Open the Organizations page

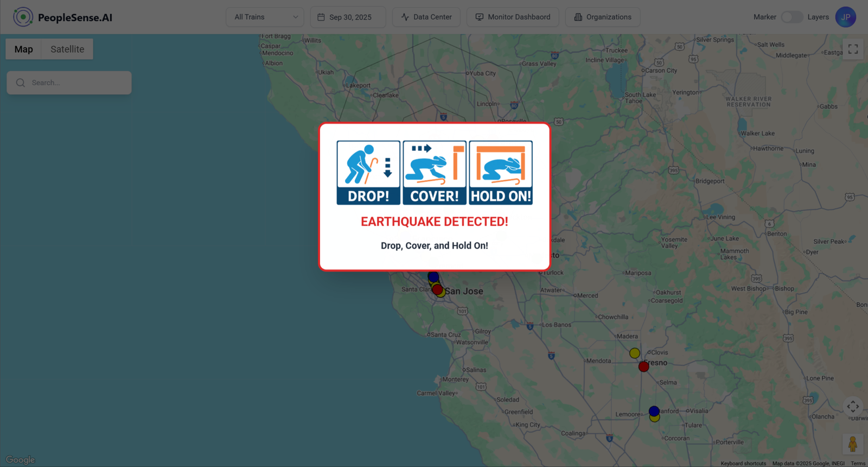pyautogui.click(x=603, y=17)
